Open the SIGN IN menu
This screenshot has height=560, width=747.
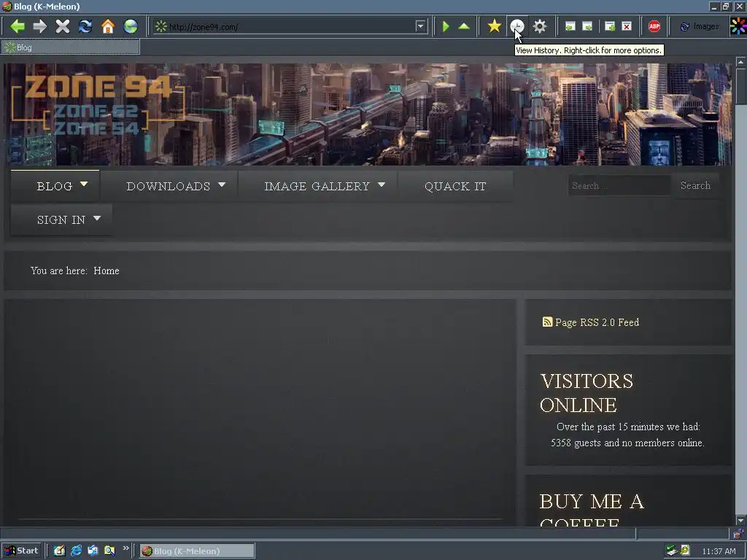(61, 220)
